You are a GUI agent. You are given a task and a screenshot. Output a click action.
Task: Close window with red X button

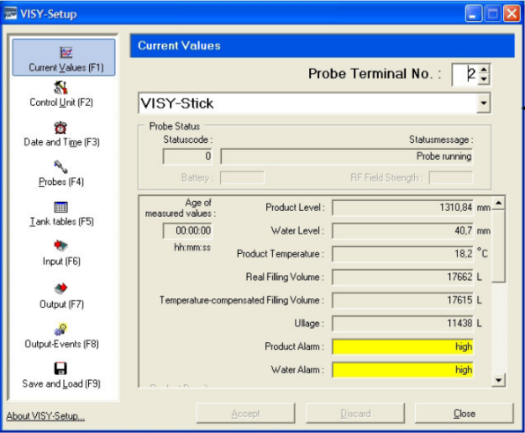click(x=512, y=14)
